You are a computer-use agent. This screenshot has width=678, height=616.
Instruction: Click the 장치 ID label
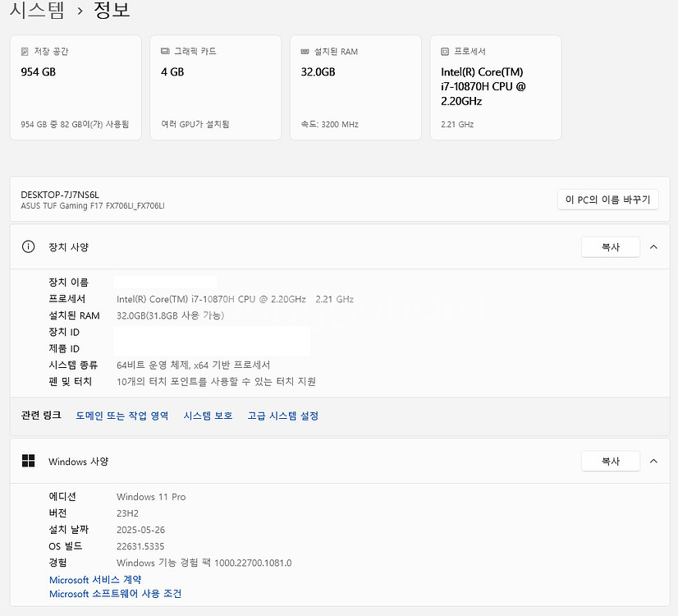tap(64, 332)
